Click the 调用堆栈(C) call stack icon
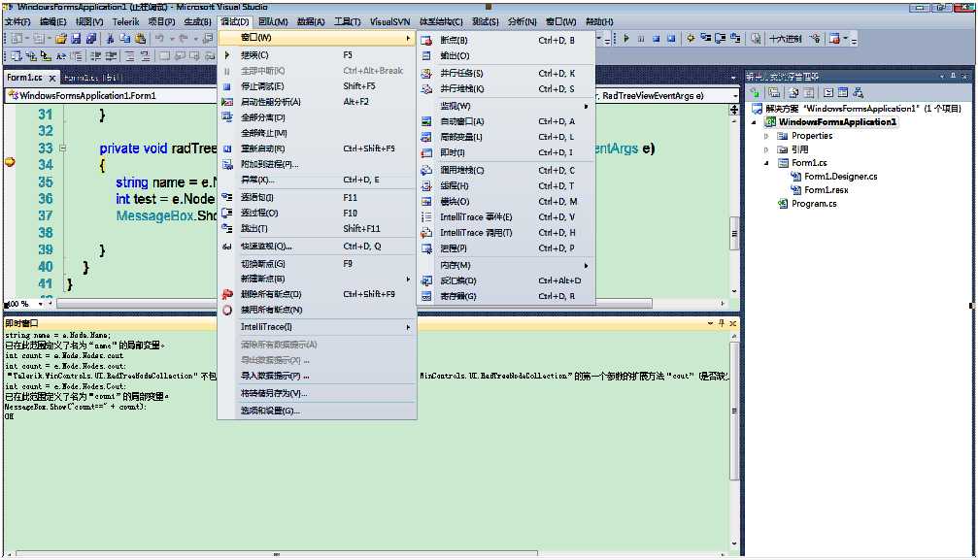Image resolution: width=978 pixels, height=560 pixels. (x=426, y=170)
